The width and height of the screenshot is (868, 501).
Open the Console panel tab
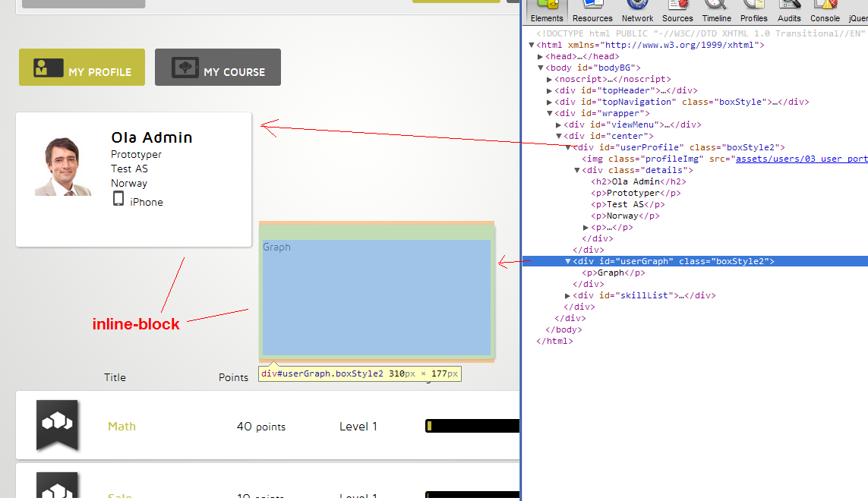point(825,12)
